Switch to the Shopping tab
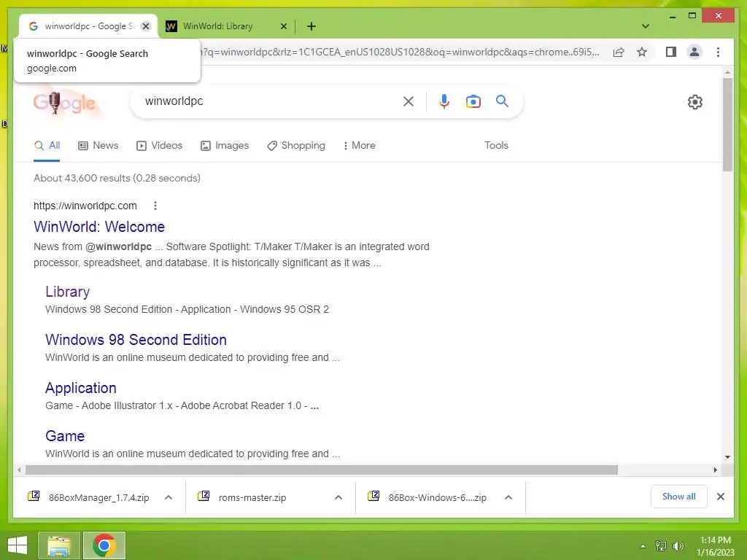 [296, 146]
